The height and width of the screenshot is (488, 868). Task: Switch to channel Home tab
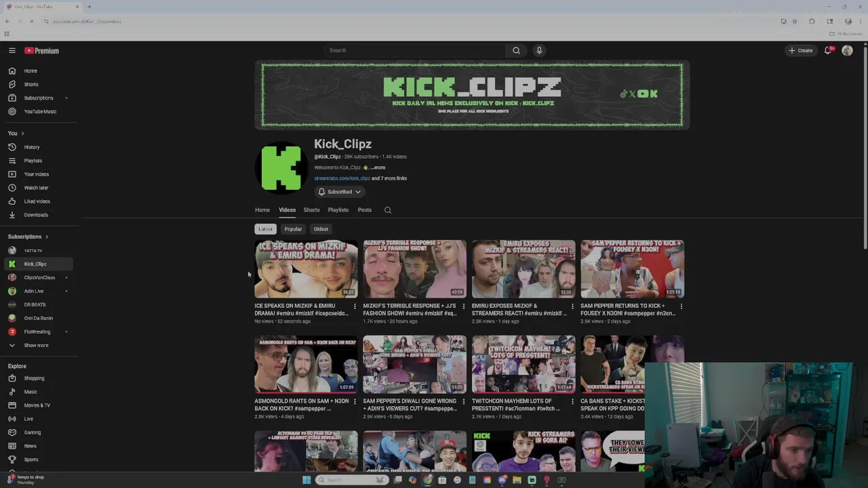pos(262,210)
